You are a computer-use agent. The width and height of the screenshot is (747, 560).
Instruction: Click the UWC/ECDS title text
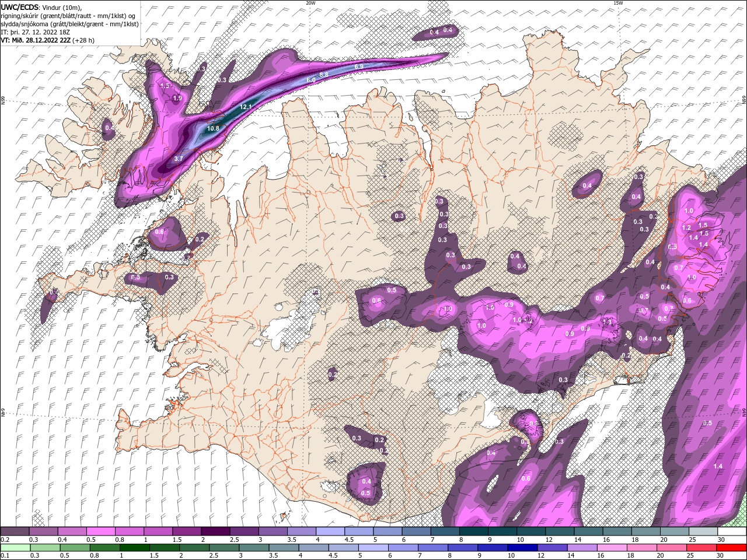[20, 7]
